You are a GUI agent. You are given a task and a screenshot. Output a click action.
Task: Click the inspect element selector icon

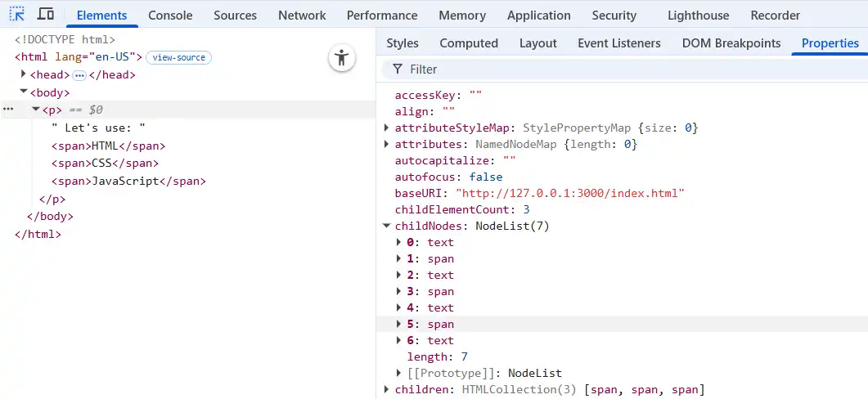16,15
